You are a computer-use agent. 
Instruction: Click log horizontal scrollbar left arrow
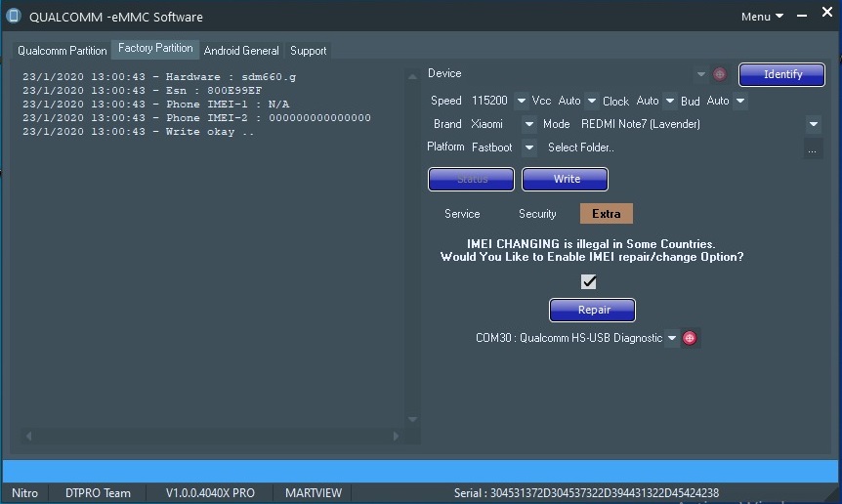coord(28,436)
